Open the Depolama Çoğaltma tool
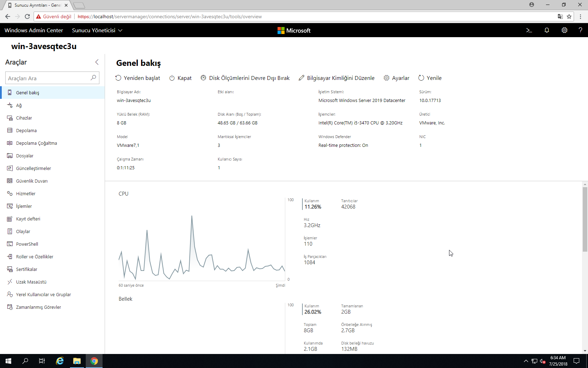 (52, 143)
